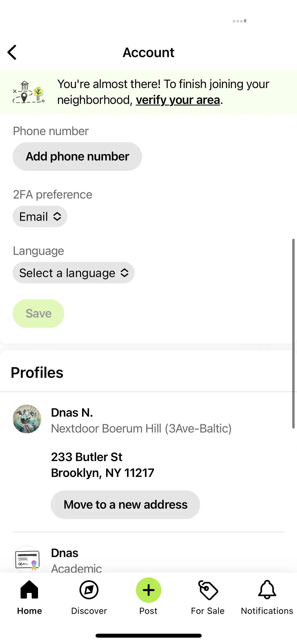Tap Dnas N. profile avatar
The height and width of the screenshot is (644, 297).
pos(27,419)
